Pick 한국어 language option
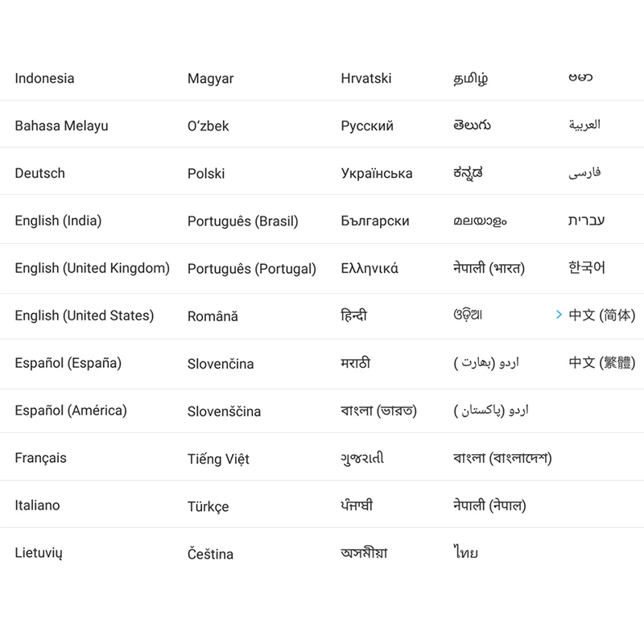Screen dimensions: 644x644 [587, 267]
